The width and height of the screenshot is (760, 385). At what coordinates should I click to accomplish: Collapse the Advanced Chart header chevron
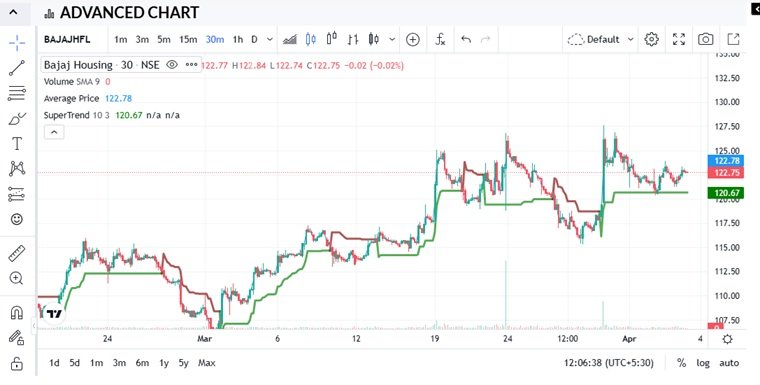click(x=14, y=12)
